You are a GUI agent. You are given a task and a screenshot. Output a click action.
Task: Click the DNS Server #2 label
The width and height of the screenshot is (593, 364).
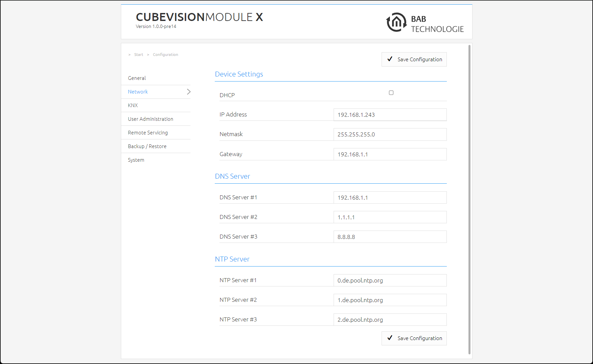[x=238, y=217]
